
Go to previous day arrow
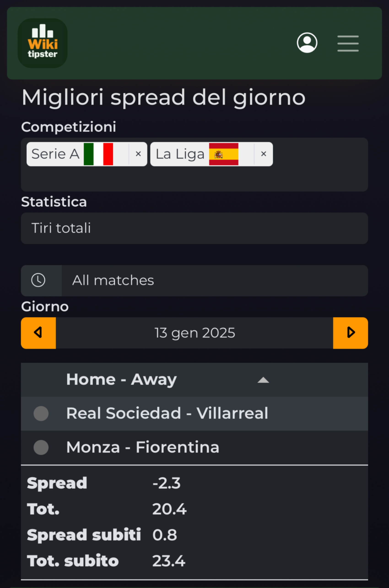point(38,333)
